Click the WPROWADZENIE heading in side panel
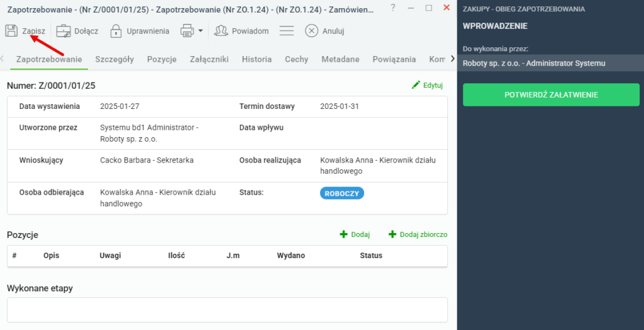Viewport: 644px width, 330px height. pyautogui.click(x=495, y=26)
